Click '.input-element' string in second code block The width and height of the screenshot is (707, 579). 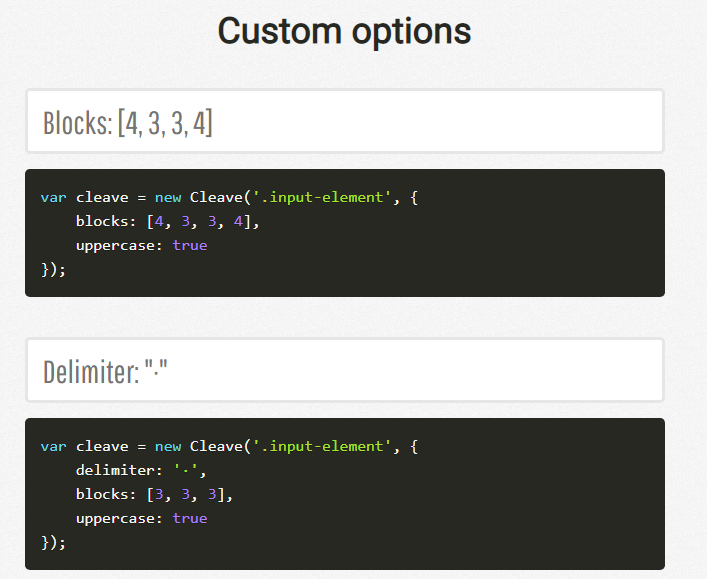[320, 446]
